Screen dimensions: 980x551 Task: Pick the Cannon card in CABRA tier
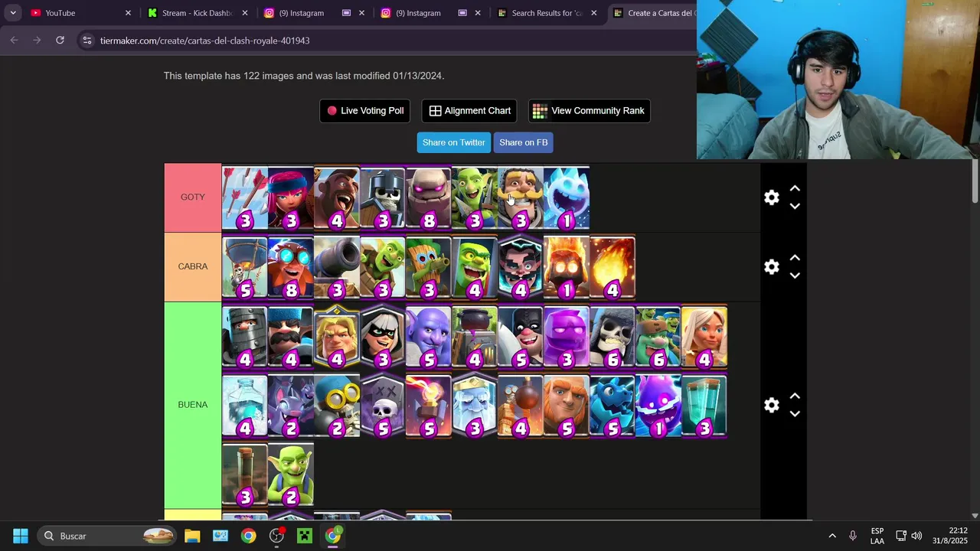337,267
